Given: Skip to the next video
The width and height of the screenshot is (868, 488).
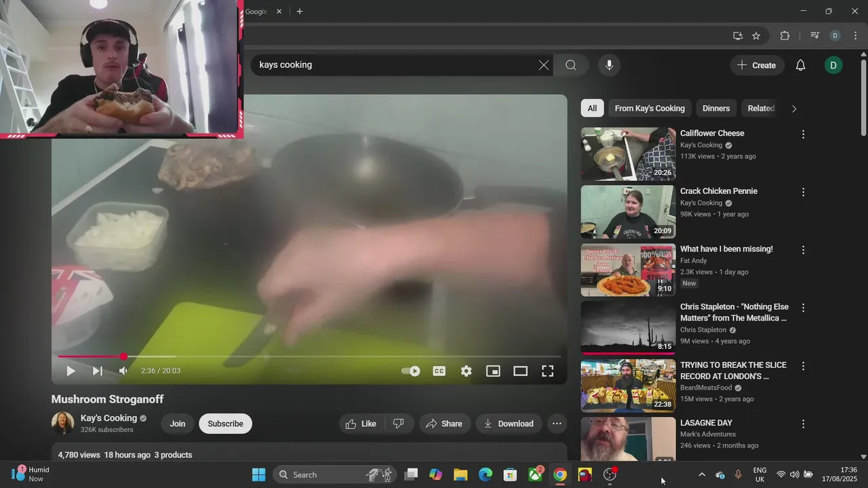Looking at the screenshot, I should point(97,371).
